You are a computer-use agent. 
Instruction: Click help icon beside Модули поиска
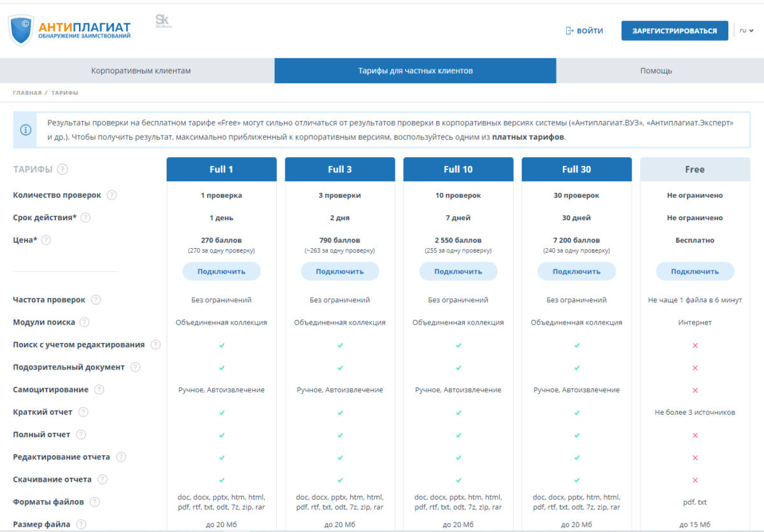coord(85,323)
